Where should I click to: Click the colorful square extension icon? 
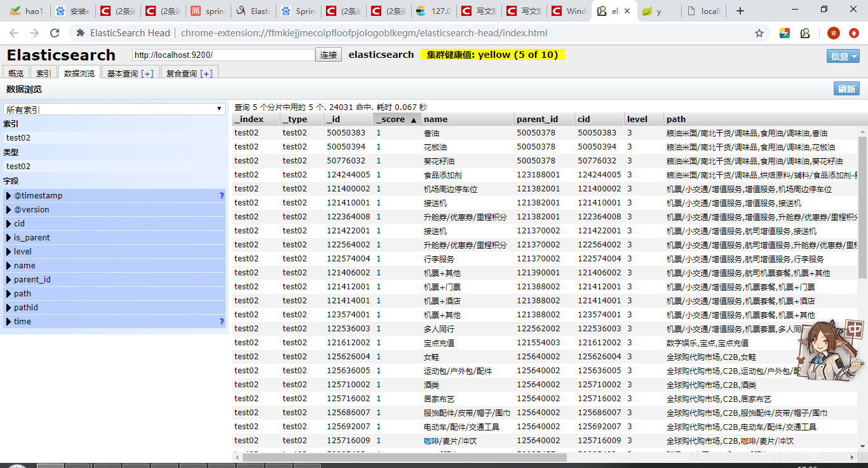785,33
